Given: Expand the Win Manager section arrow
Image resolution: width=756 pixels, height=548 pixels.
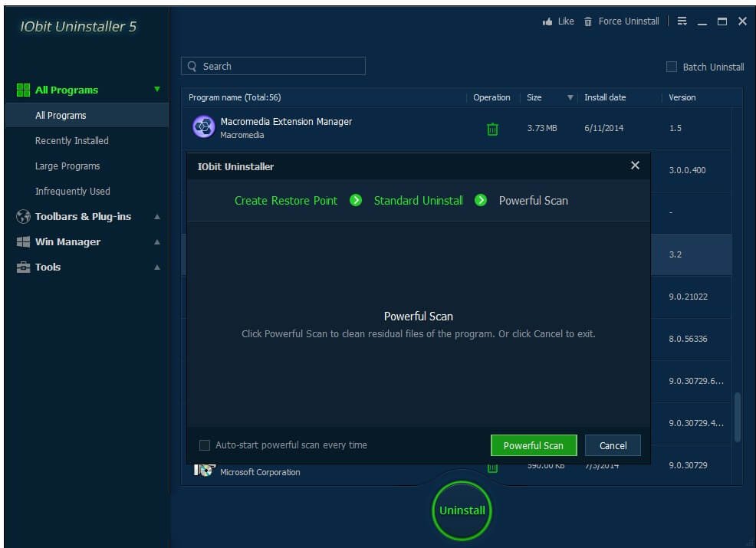Looking at the screenshot, I should [x=156, y=242].
